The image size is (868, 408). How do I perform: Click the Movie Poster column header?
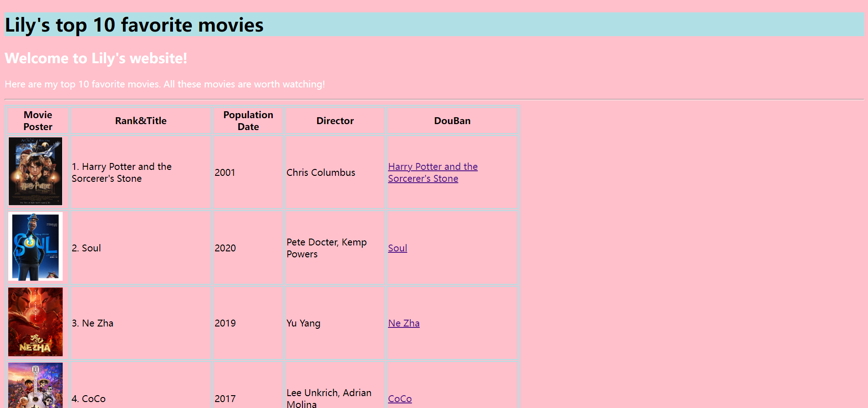[38, 121]
